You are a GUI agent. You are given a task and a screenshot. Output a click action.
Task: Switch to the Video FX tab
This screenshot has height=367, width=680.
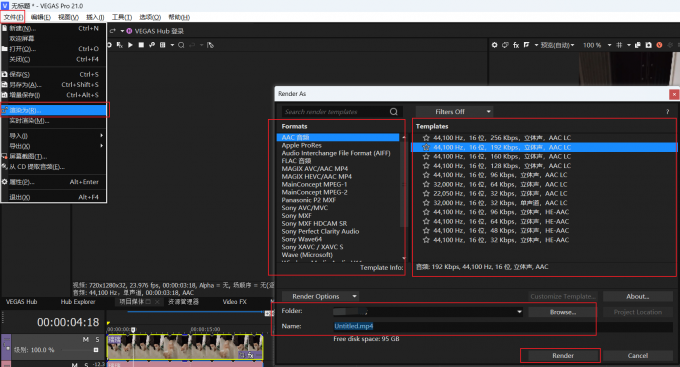click(235, 301)
